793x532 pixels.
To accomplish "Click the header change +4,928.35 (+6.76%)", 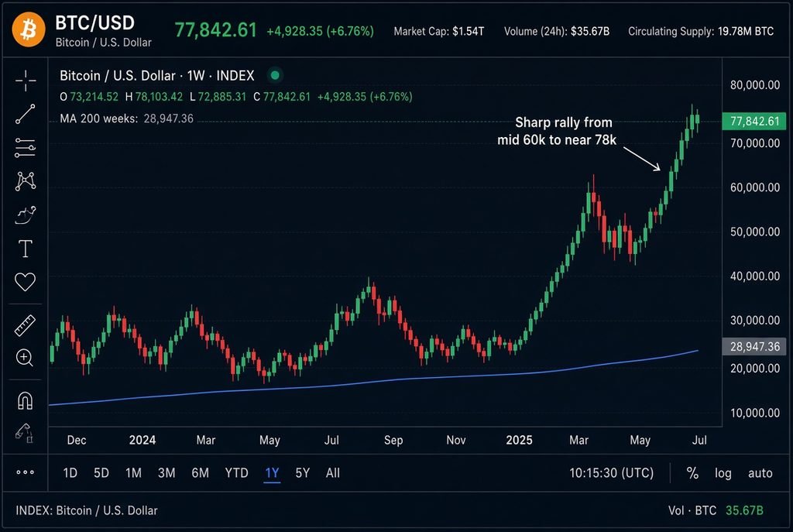I will pos(320,31).
